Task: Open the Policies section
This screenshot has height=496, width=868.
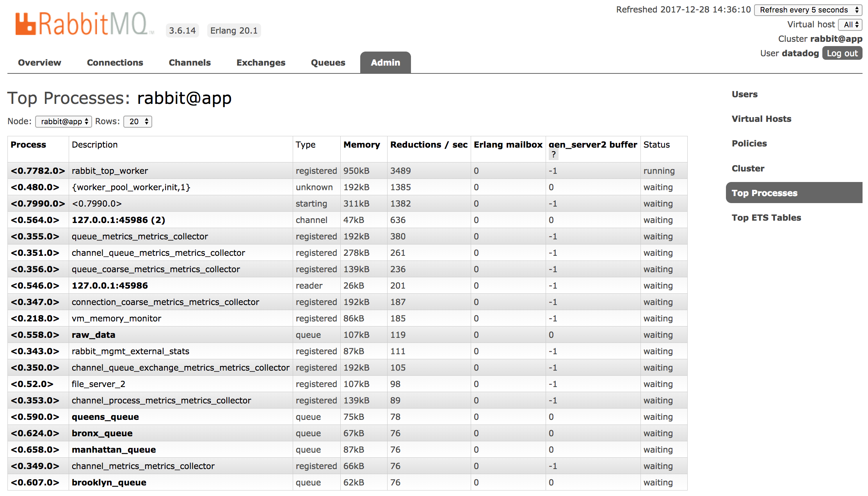Action: pyautogui.click(x=749, y=143)
